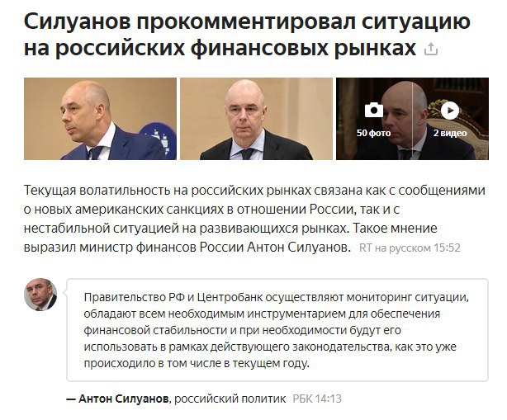
Task: Open the middle photo of Siluanov facing forward
Action: pyautogui.click(x=256, y=119)
